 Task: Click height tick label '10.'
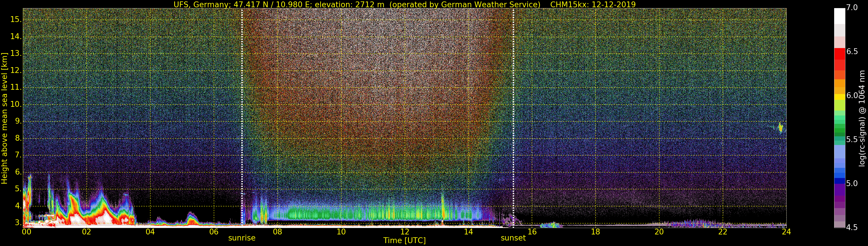tap(16, 104)
